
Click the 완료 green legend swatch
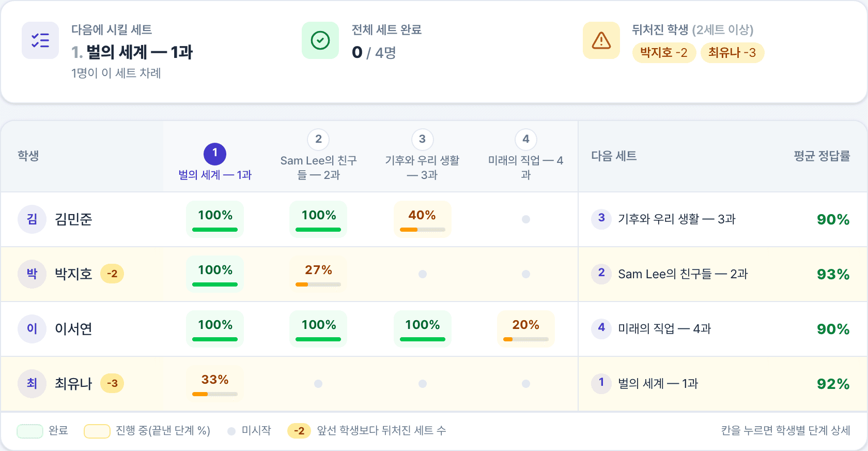pos(30,431)
